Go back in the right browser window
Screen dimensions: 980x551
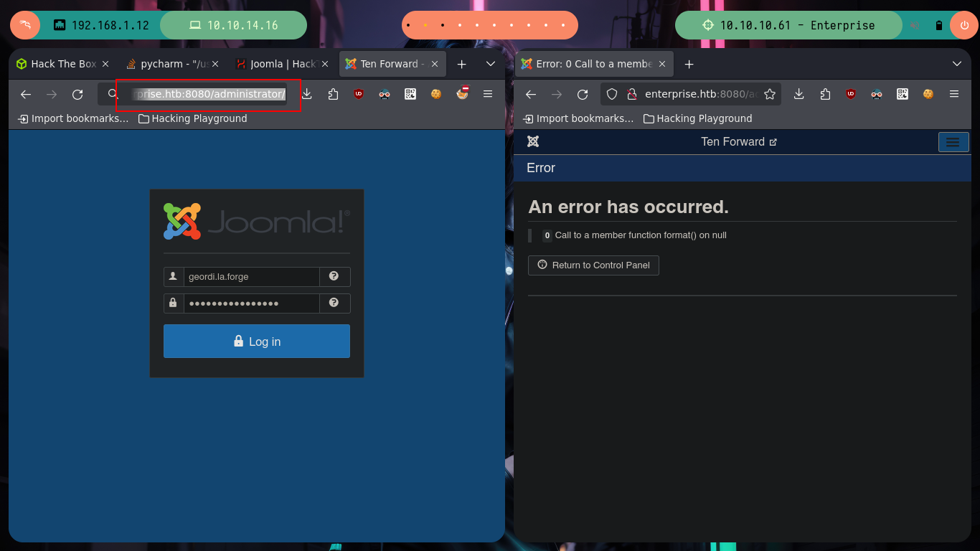[531, 94]
